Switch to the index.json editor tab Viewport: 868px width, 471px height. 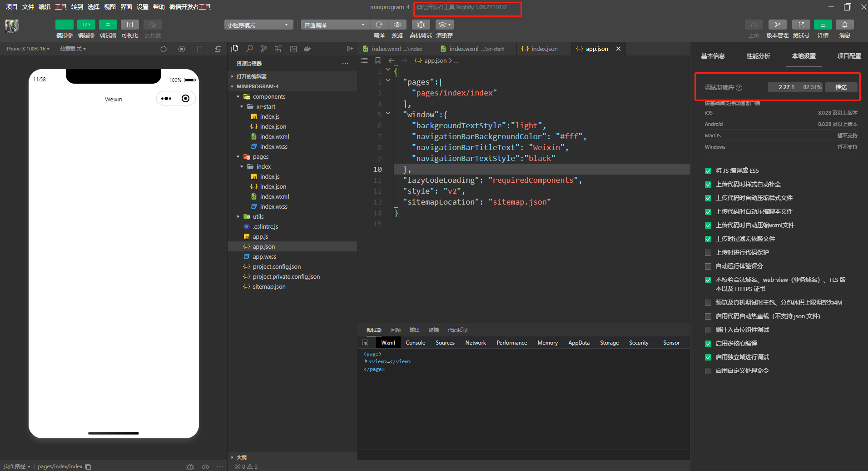click(544, 49)
